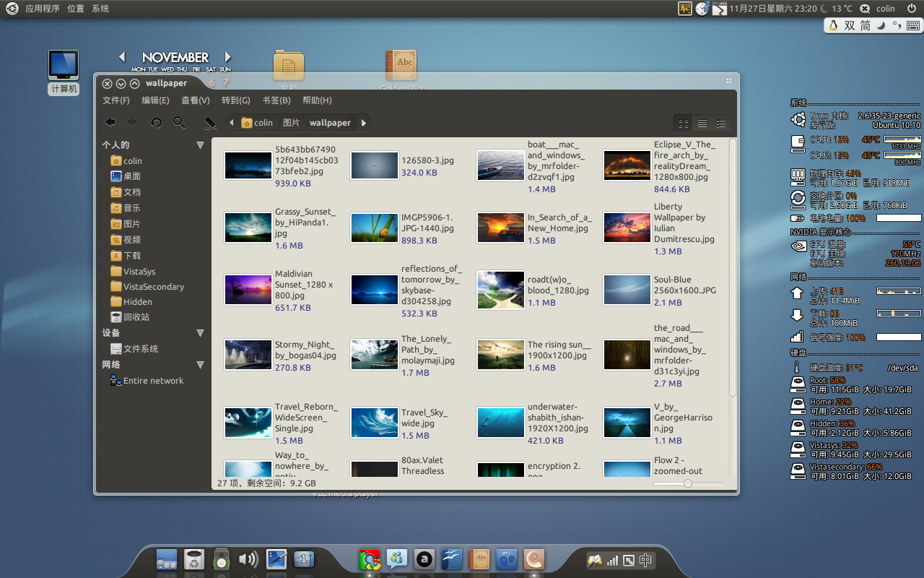Viewport: 924px width, 578px height.
Task: Switch to detailed list view mode
Action: coord(702,124)
